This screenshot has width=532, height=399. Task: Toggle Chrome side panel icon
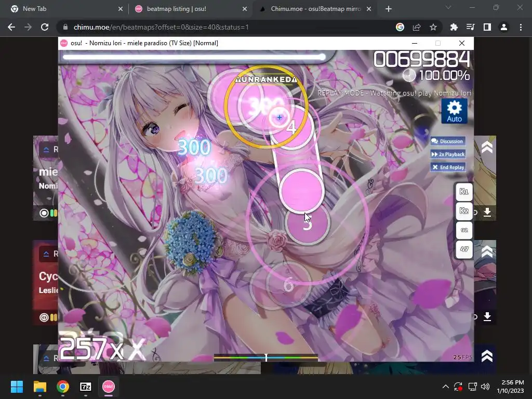click(x=487, y=27)
